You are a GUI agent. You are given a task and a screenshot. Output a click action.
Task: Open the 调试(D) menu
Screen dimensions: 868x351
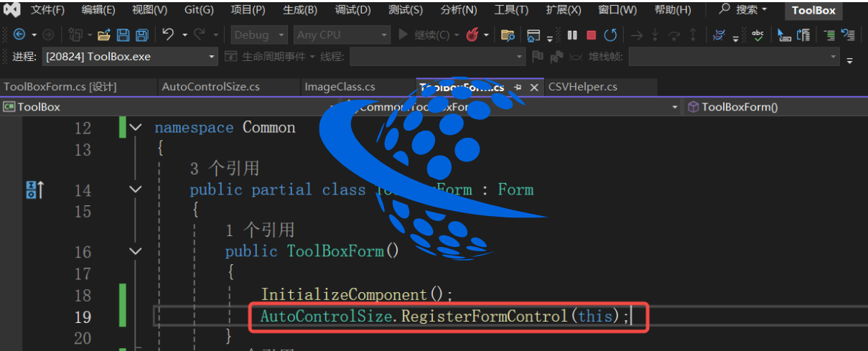pos(353,10)
